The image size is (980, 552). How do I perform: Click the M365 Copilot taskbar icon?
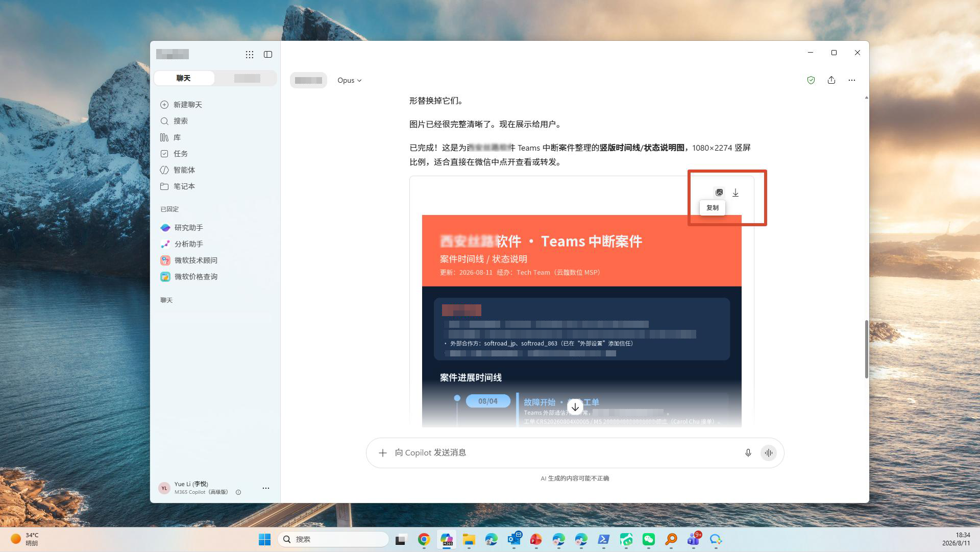tap(447, 539)
